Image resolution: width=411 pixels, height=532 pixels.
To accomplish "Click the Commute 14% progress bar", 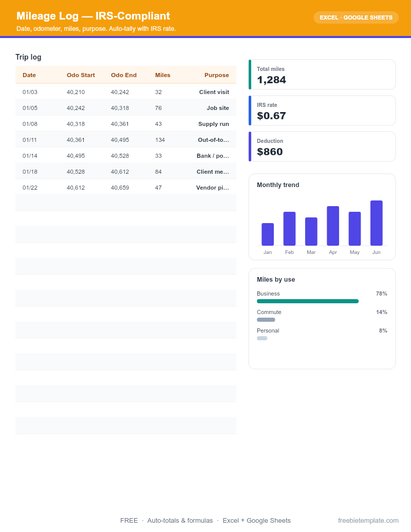I will pyautogui.click(x=266, y=320).
